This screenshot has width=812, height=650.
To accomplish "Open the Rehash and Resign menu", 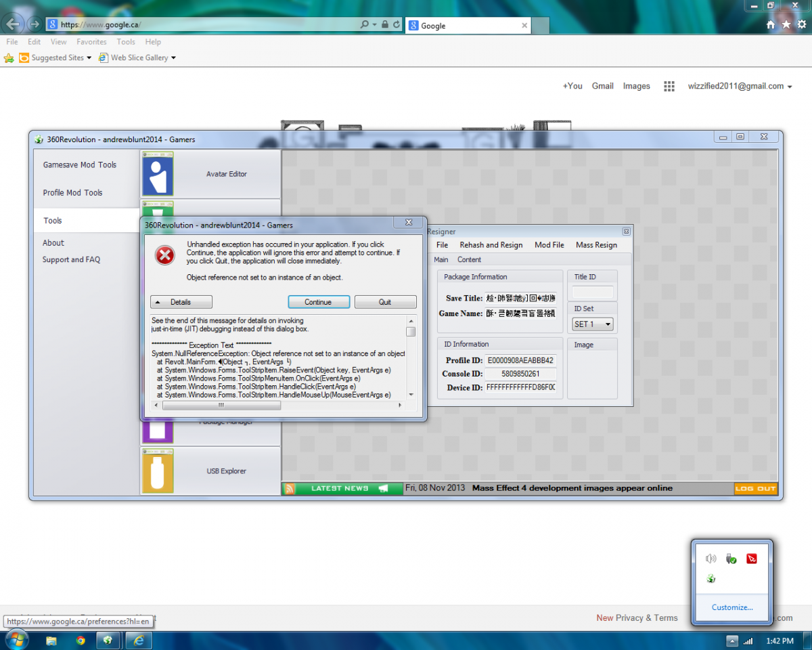I will 491,245.
